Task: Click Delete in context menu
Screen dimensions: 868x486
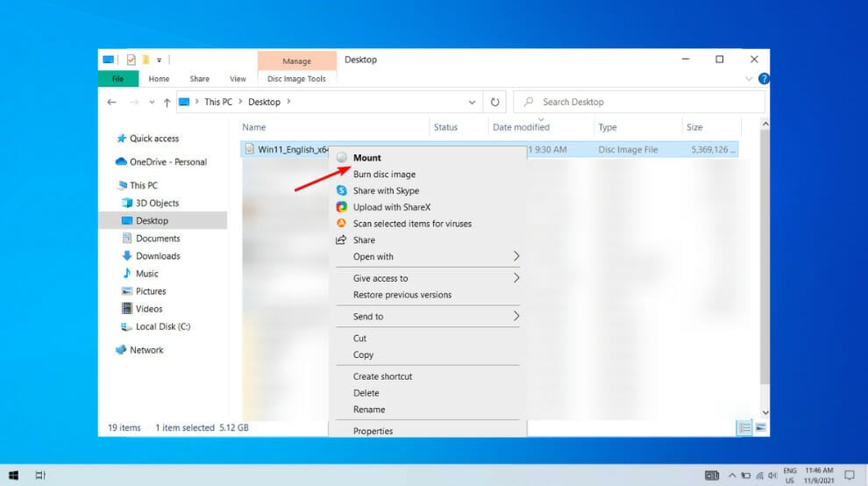Action: click(366, 393)
